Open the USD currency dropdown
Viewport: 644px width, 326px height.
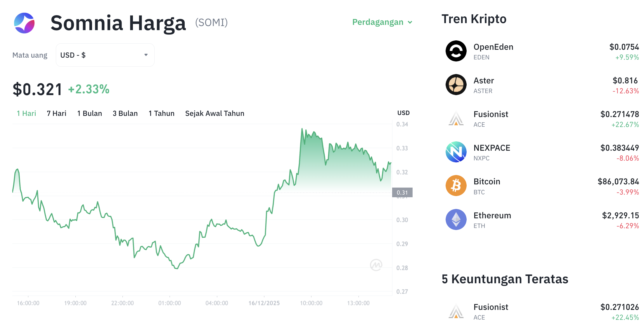coord(105,55)
